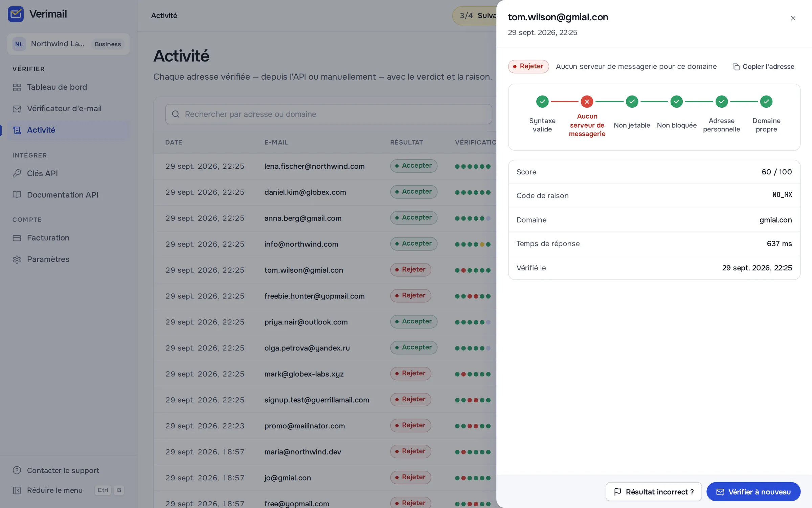This screenshot has width=812, height=508.
Task: Close the tom.wilson detail panel
Action: click(x=793, y=18)
